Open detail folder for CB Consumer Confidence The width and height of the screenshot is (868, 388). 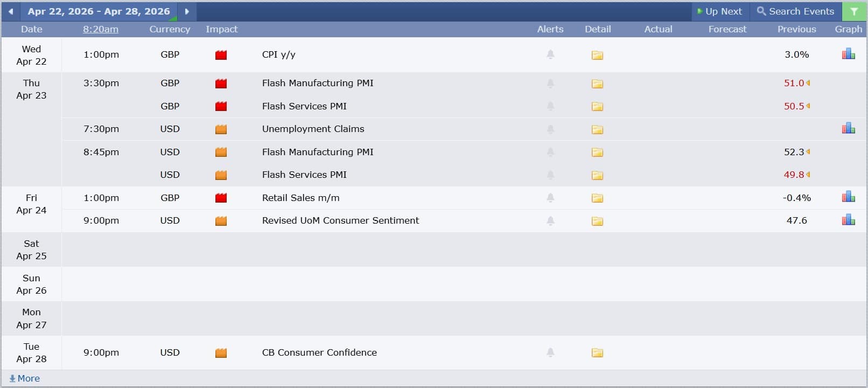tap(597, 353)
